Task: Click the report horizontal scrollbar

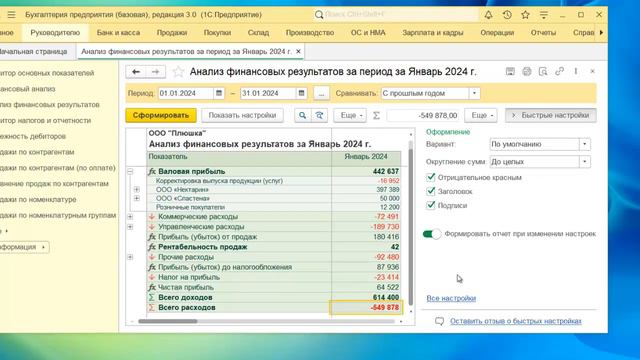Action: tap(168, 322)
